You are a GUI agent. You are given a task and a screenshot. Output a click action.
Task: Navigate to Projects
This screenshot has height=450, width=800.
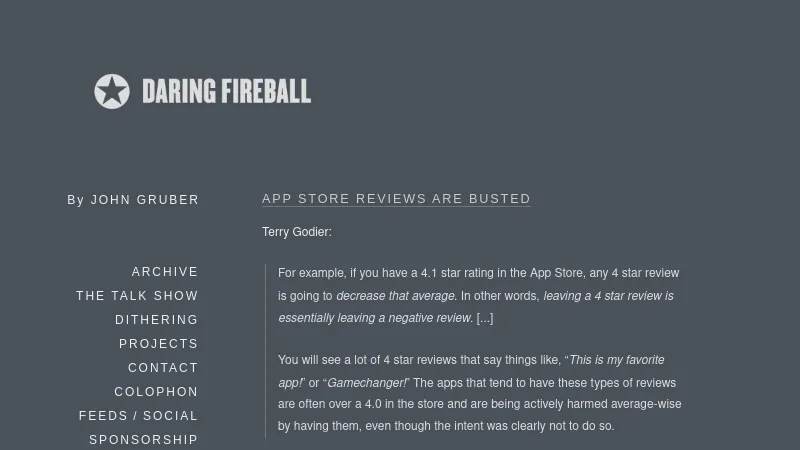tap(158, 344)
